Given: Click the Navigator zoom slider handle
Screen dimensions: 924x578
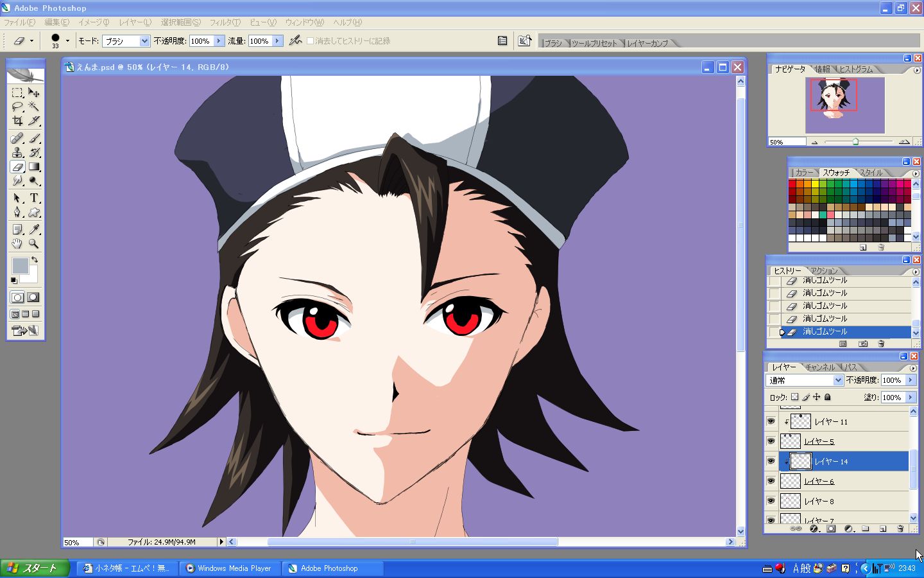Looking at the screenshot, I should 855,141.
